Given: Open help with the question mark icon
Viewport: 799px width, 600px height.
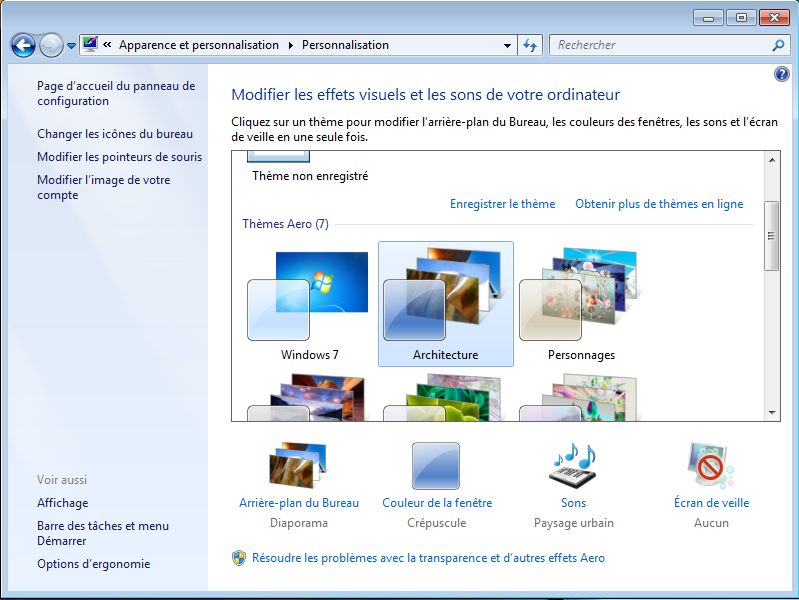Looking at the screenshot, I should tap(781, 74).
